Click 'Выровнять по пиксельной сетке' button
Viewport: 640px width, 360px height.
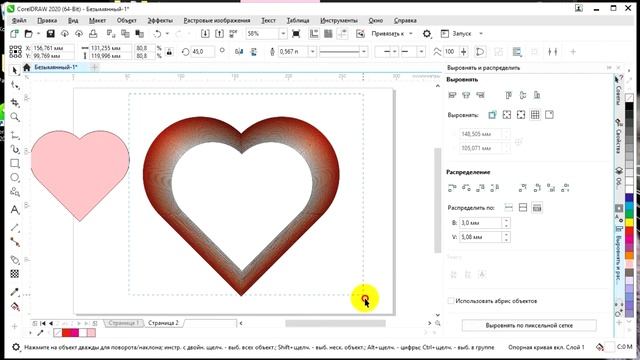coord(529,325)
